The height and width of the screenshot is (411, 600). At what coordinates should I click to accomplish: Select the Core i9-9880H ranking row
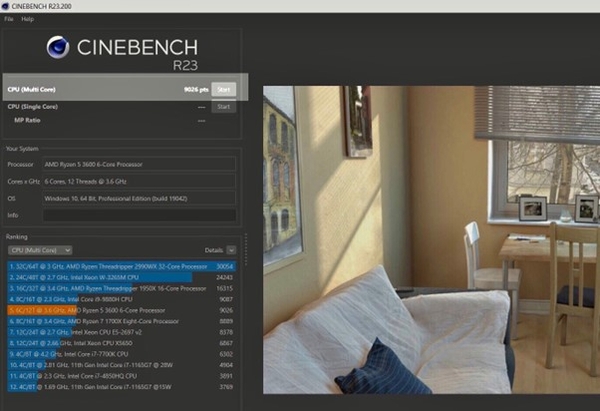click(120, 299)
